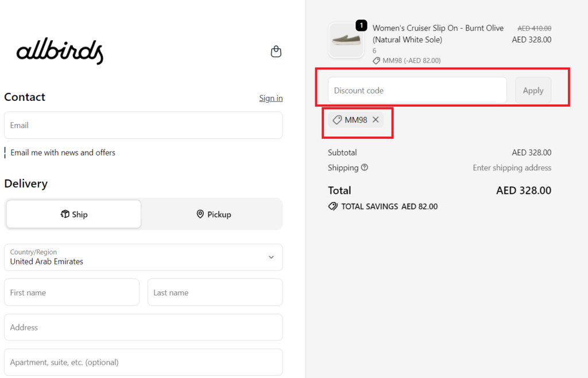Click the struck-through AED 410.00 price
Viewport: 588px width, 378px height.
click(535, 29)
